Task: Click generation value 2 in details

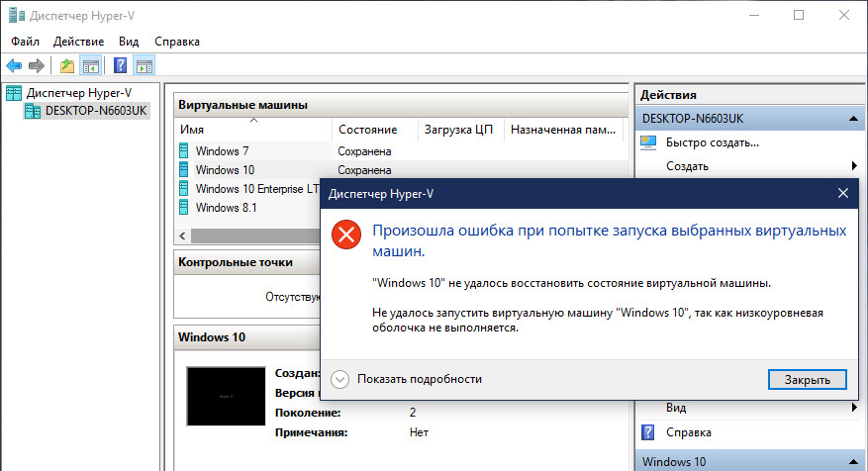Action: 413,413
